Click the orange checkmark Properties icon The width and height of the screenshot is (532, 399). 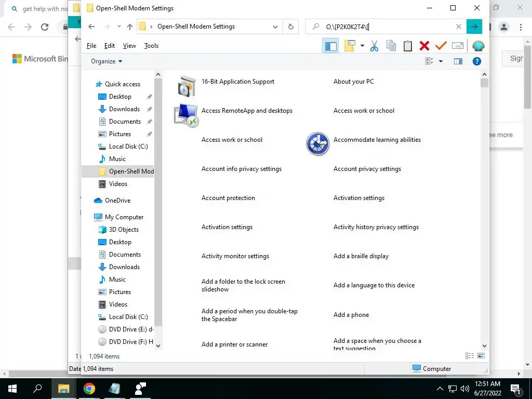tap(441, 46)
